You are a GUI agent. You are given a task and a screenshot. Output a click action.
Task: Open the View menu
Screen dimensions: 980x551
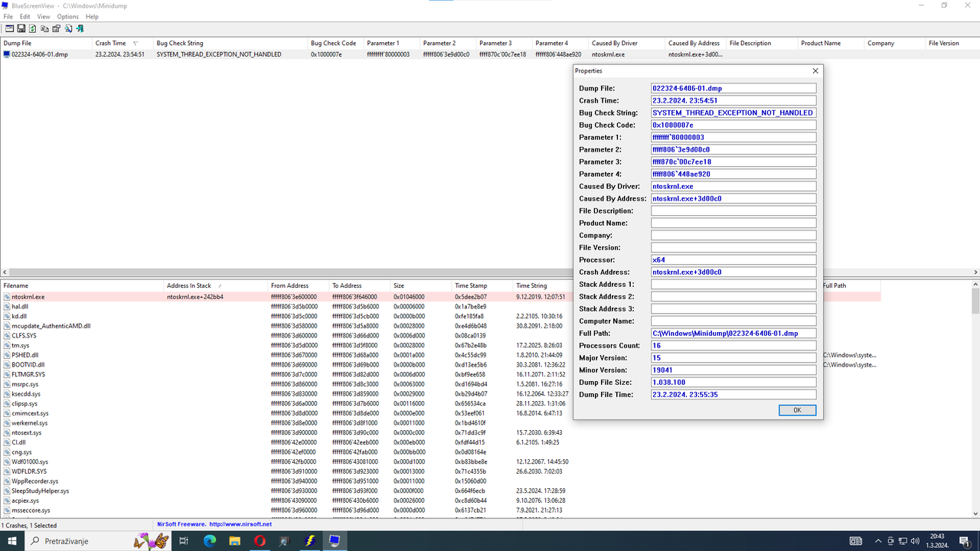[x=44, y=16]
